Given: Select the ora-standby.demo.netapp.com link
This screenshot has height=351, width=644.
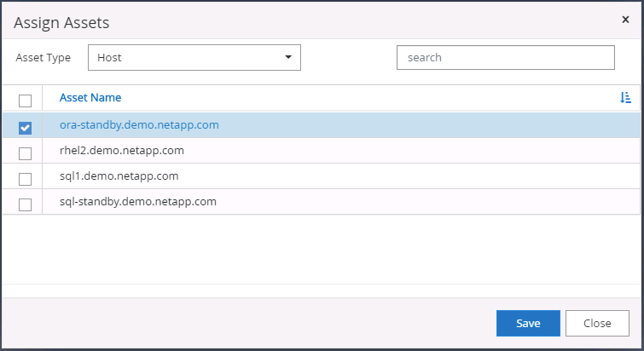Looking at the screenshot, I should click(139, 125).
